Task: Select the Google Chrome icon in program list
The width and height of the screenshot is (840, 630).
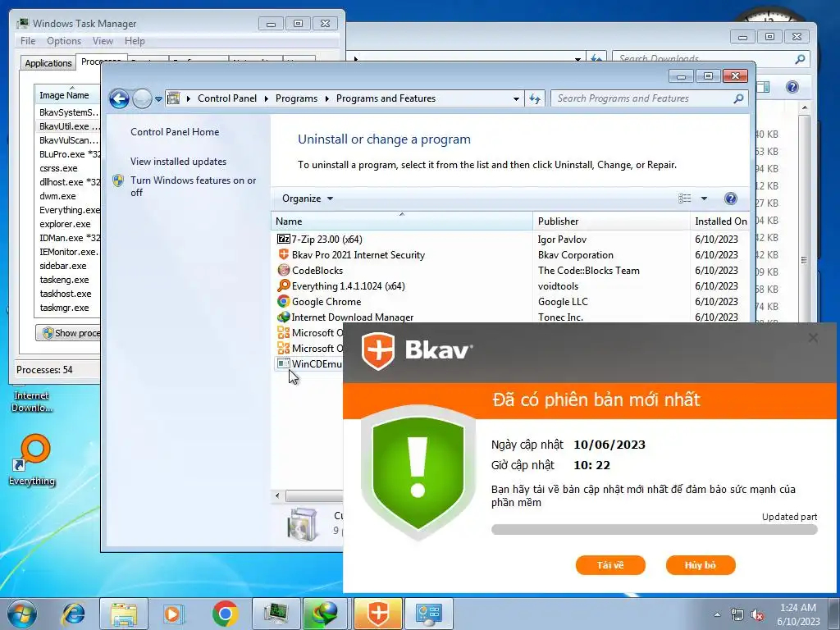Action: pos(283,301)
